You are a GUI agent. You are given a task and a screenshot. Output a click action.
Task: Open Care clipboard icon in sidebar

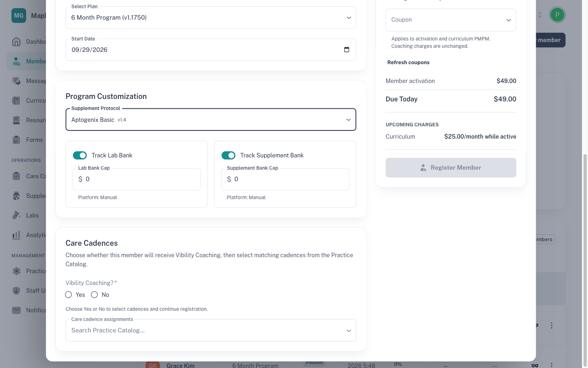point(16,176)
